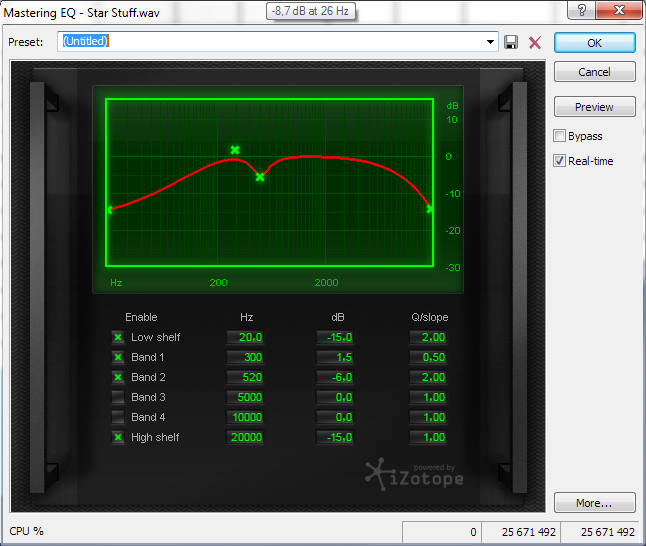Edit Band 3 gain value 0,0
Viewport: 646px width, 546px height.
335,397
